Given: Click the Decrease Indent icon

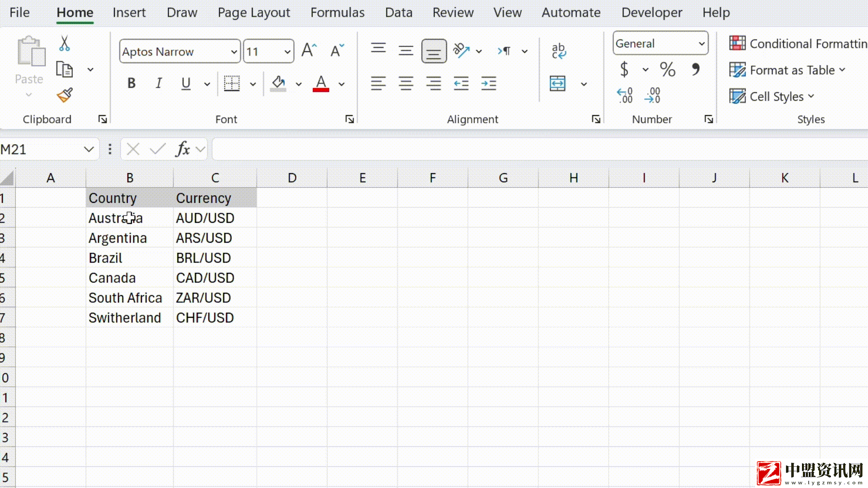Looking at the screenshot, I should coord(461,84).
